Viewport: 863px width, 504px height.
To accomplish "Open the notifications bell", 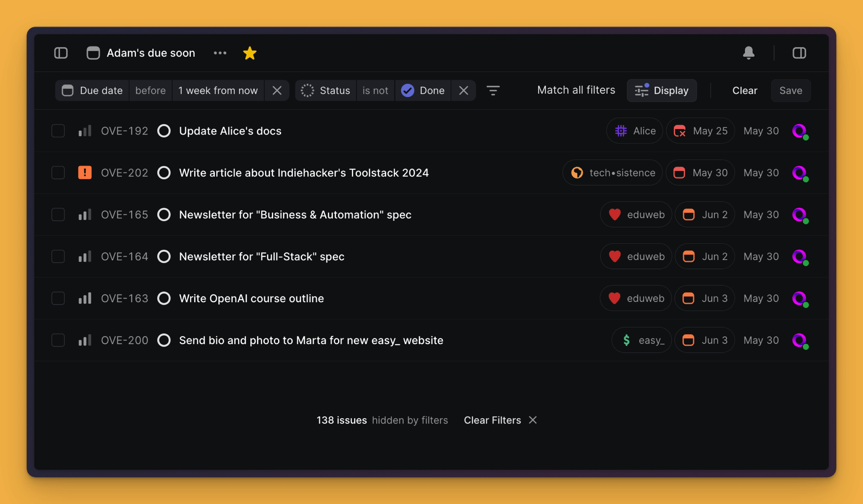I will click(748, 53).
